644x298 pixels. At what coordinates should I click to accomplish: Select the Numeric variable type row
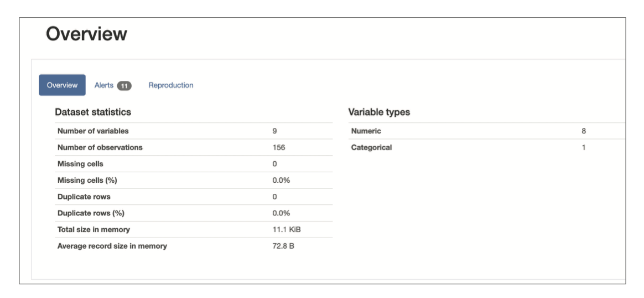[366, 131]
